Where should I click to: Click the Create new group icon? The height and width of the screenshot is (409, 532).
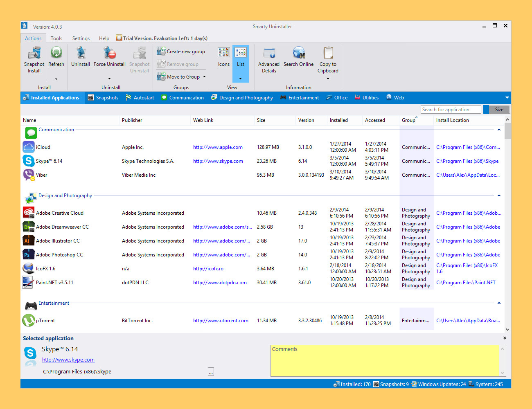pyautogui.click(x=181, y=51)
